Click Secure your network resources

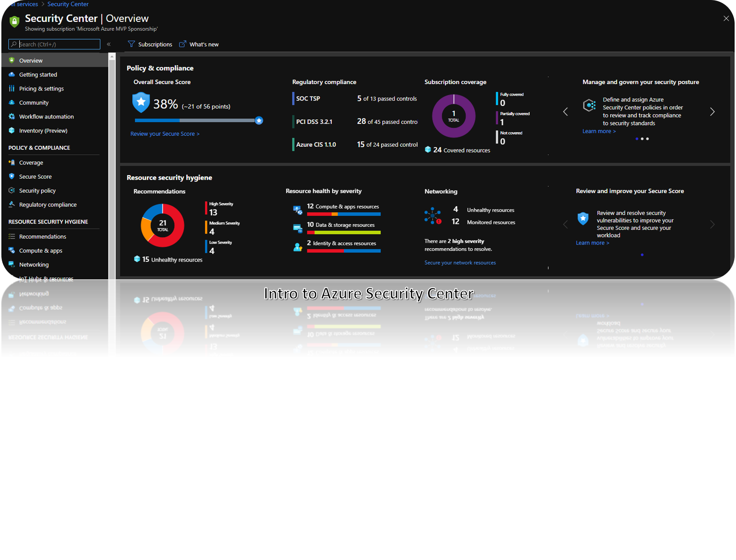click(460, 262)
